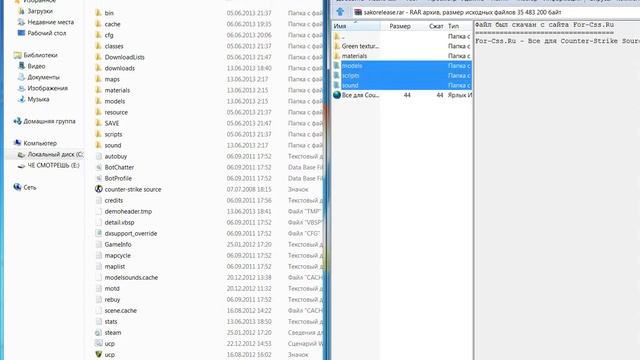Select Локальный диск (C:) drive
The height and width of the screenshot is (360, 640).
(x=55, y=154)
